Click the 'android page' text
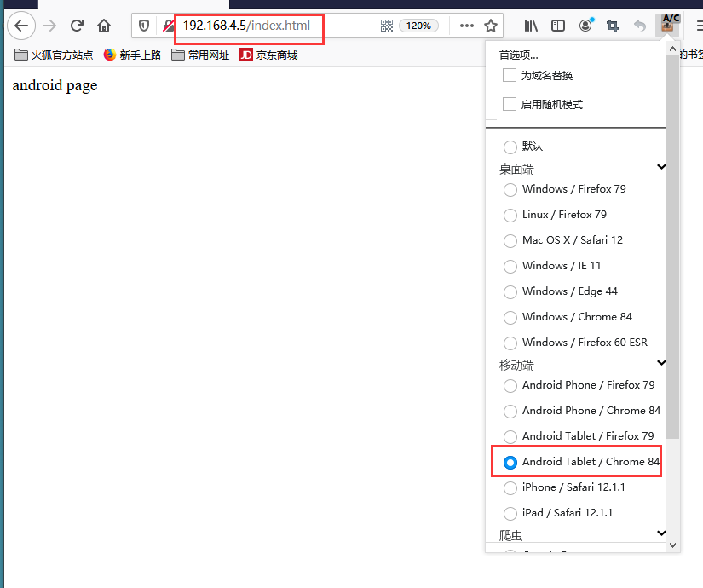 tap(55, 85)
